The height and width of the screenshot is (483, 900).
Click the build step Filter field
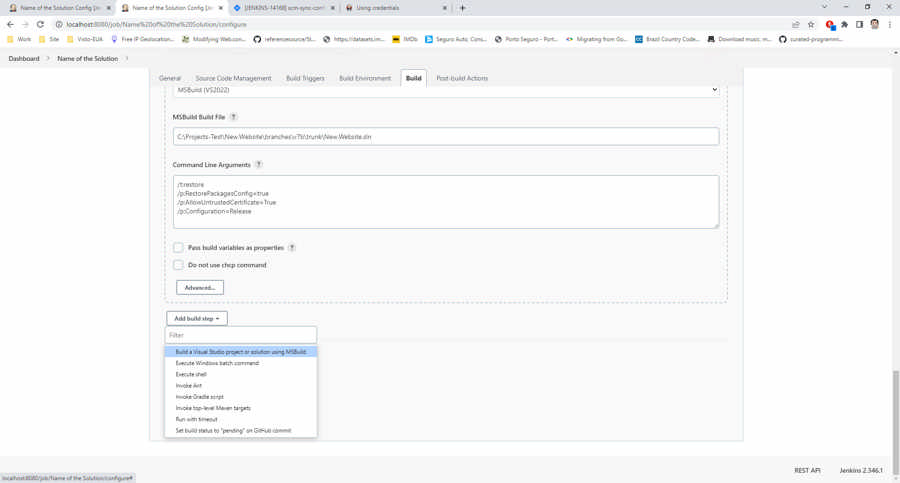pyautogui.click(x=241, y=335)
